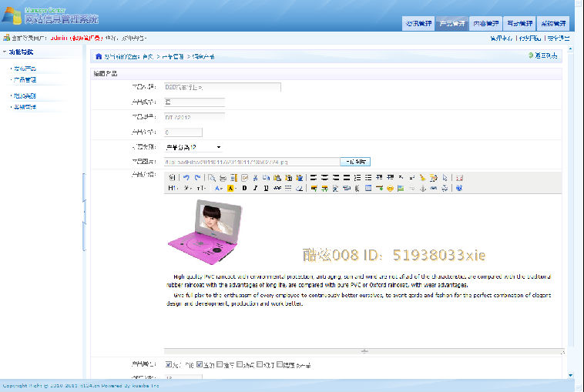Click the product image path input field
Viewport: 584px width, 392px height.
point(252,162)
